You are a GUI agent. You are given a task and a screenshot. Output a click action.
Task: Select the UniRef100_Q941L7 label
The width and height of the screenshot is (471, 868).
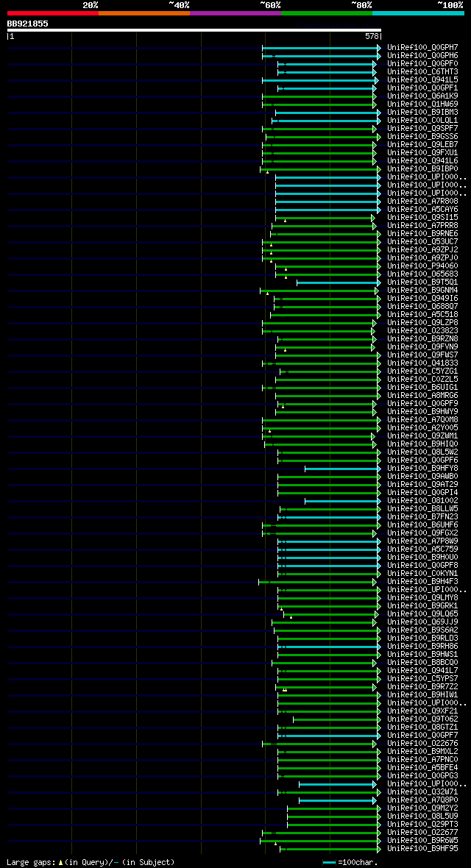422,670
